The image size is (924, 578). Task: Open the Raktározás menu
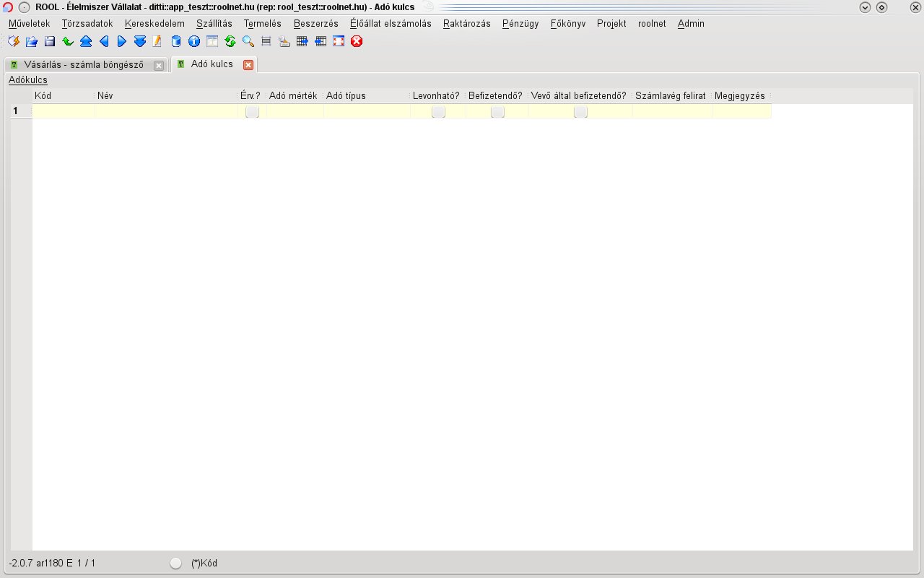[466, 23]
